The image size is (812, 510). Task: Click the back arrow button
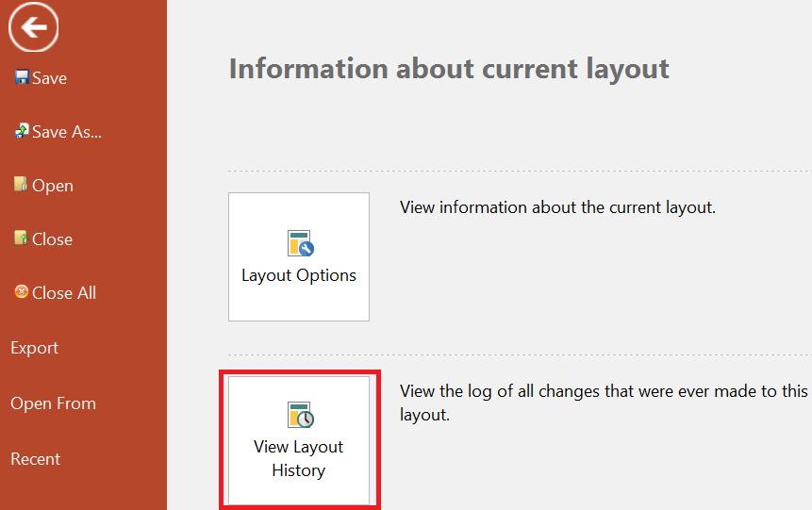(x=34, y=28)
